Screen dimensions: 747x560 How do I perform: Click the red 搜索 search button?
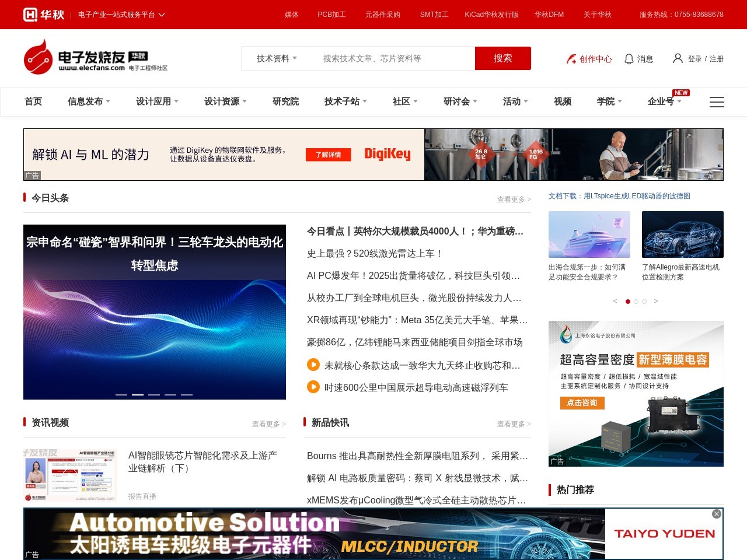tap(502, 58)
